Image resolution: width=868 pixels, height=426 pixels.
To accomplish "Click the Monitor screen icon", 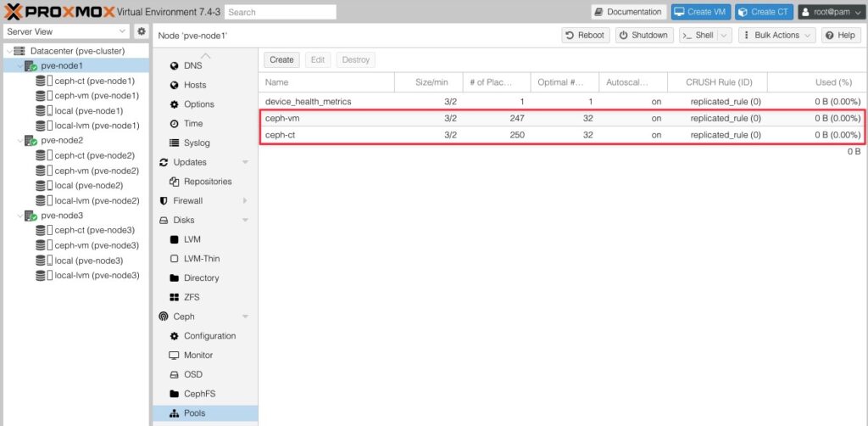I will [175, 355].
